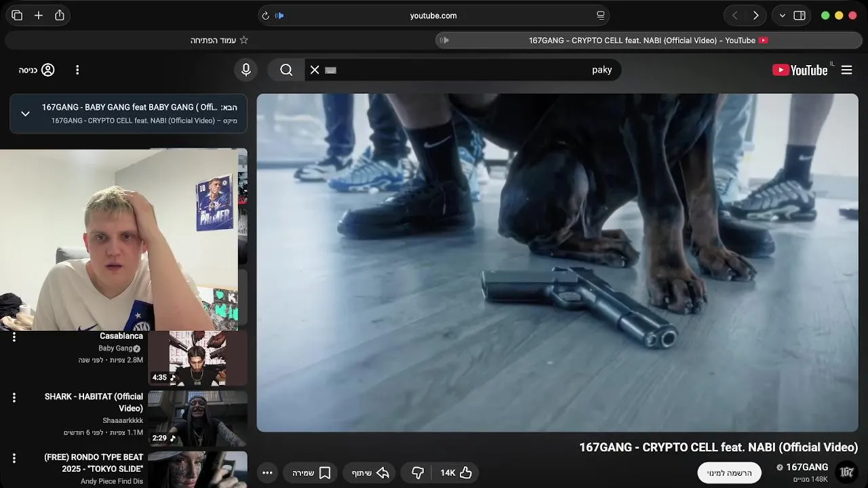This screenshot has height=488, width=868.
Task: Open the on-screen keyboard icon in search
Action: tap(331, 70)
